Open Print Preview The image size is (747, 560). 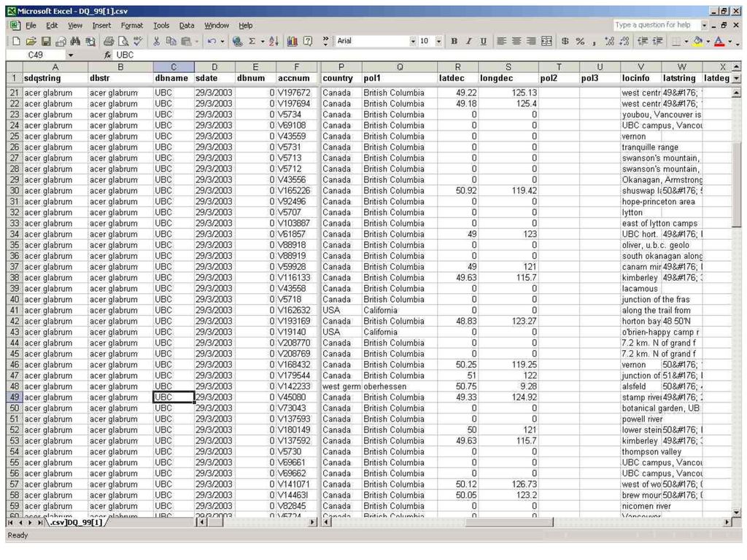pos(123,42)
